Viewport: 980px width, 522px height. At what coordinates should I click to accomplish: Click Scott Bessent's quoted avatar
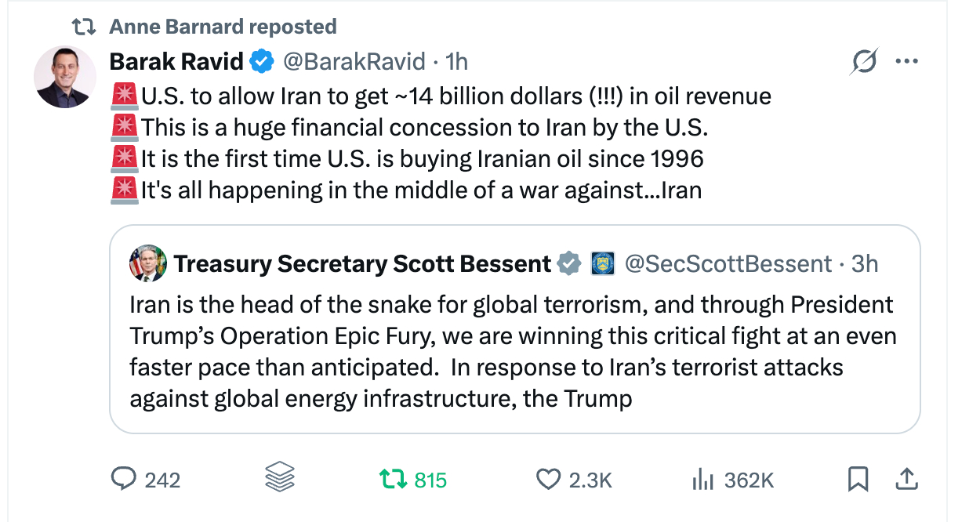coord(147,263)
